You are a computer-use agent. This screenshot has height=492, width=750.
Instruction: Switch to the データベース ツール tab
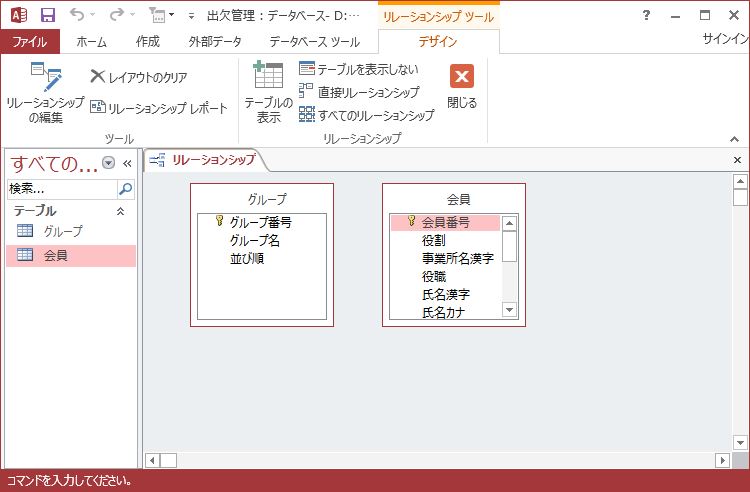click(314, 42)
